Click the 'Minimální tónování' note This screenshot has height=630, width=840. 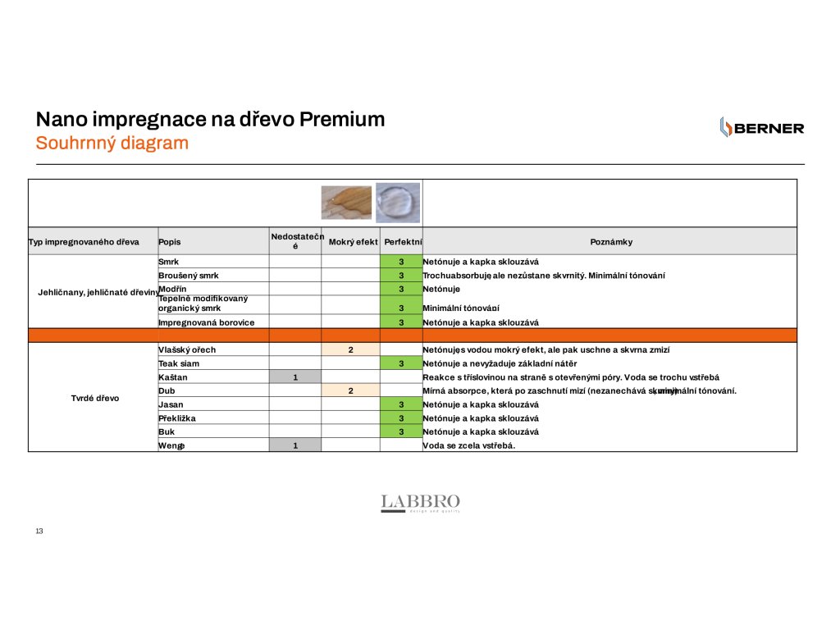(461, 308)
